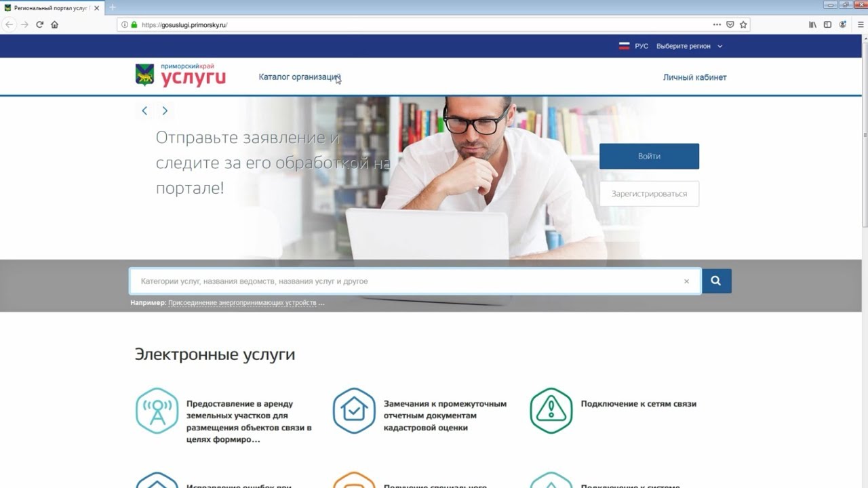The height and width of the screenshot is (488, 868).
Task: Click the Pocket save icon
Action: pyautogui.click(x=730, y=24)
